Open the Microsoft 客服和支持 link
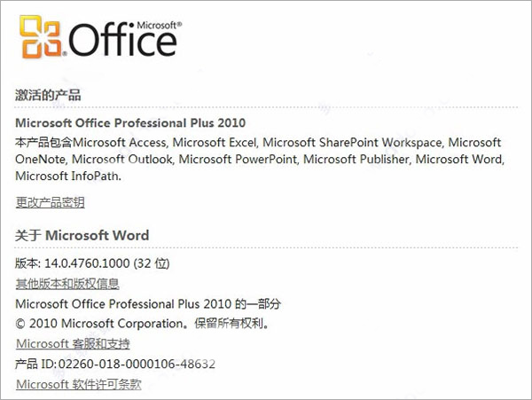Viewport: 532px width, 400px height. pyautogui.click(x=73, y=344)
